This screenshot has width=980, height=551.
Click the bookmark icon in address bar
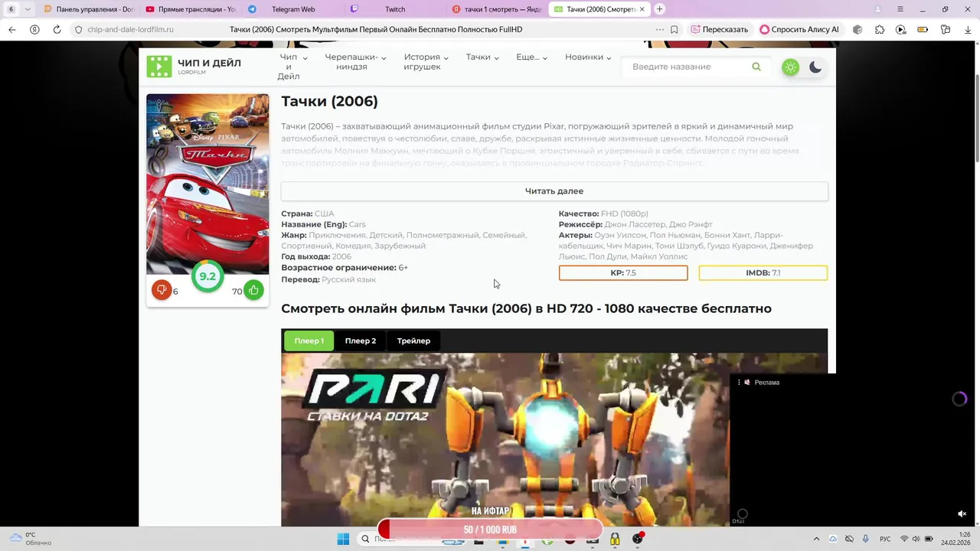click(675, 29)
